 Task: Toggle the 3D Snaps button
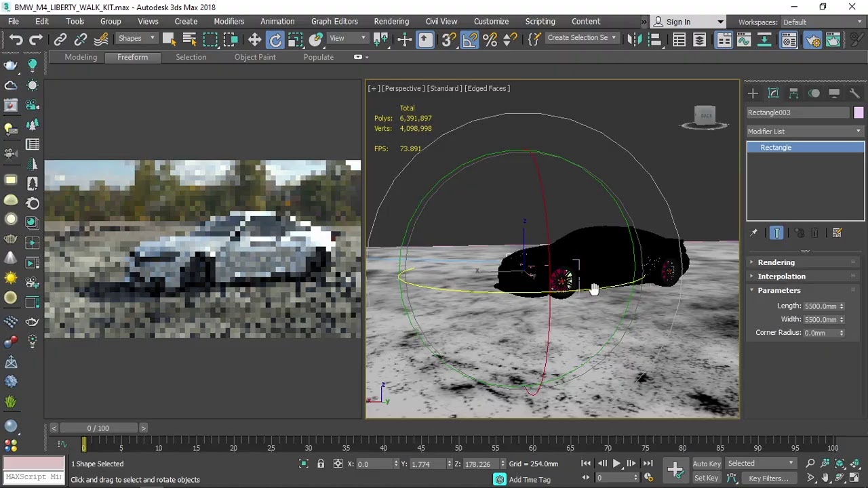point(449,40)
